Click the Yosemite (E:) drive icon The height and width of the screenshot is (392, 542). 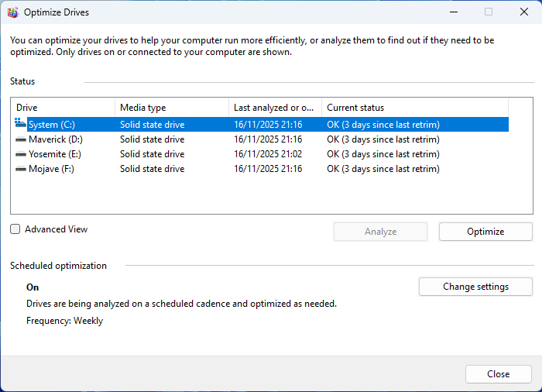click(21, 154)
